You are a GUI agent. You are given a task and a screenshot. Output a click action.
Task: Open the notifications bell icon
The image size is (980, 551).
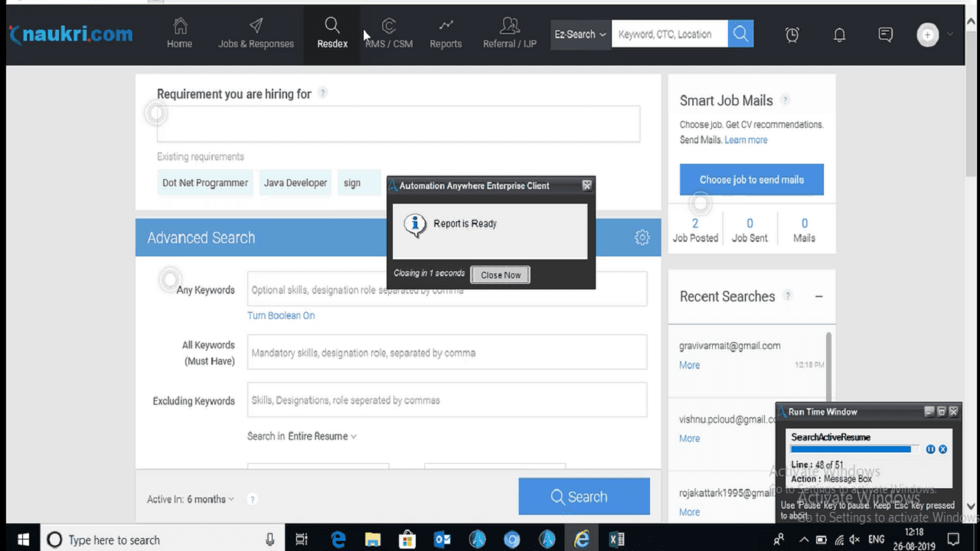tap(839, 34)
